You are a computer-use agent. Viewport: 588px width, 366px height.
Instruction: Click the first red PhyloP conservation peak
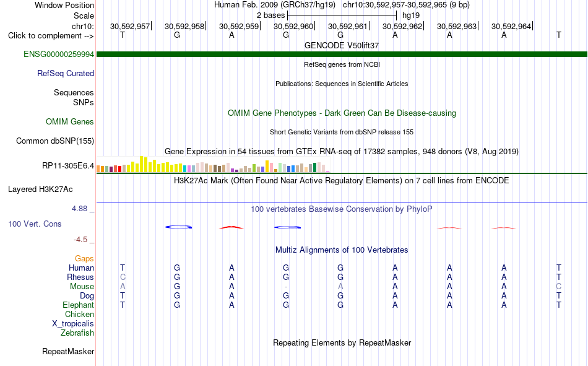231,227
